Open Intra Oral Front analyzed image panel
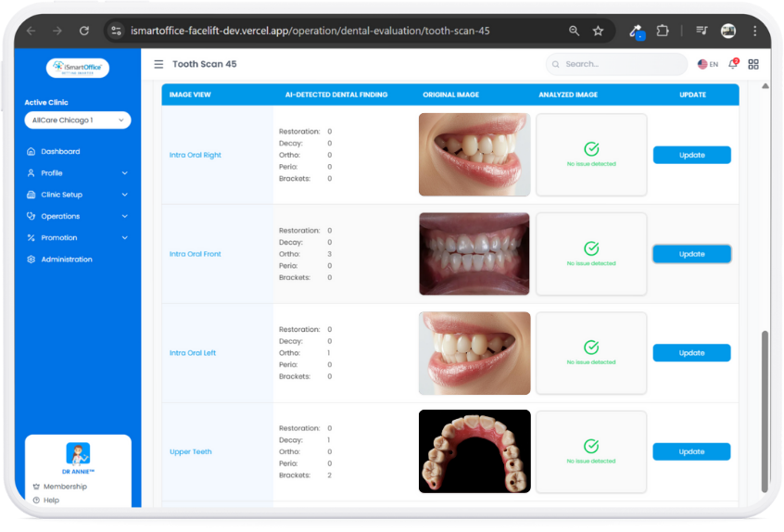Image resolution: width=784 pixels, height=532 pixels. point(591,254)
